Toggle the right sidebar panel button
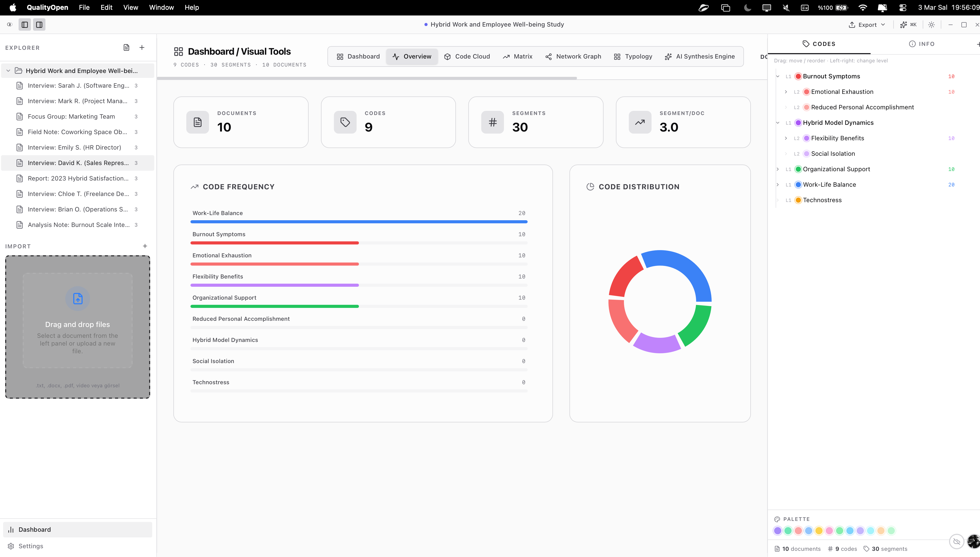The image size is (980, 557). click(x=39, y=24)
